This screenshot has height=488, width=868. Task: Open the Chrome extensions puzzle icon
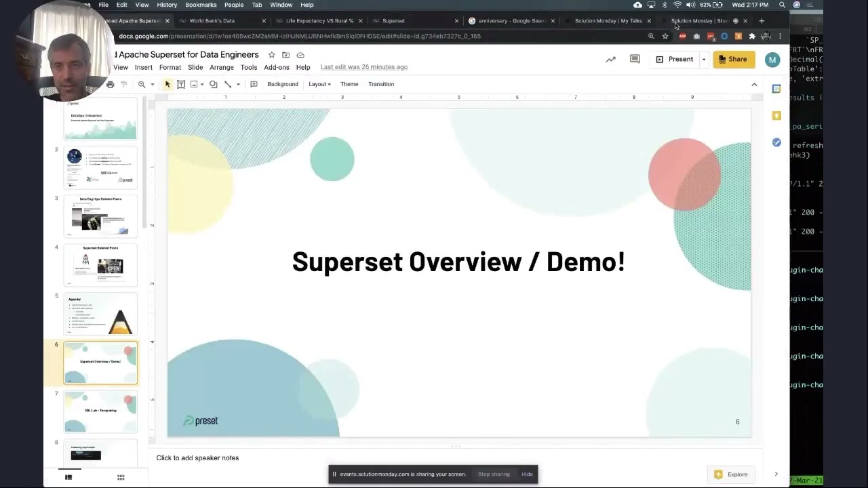[752, 37]
